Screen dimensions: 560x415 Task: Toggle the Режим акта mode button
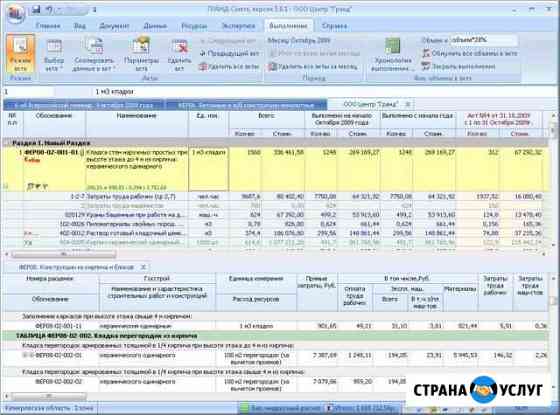(x=20, y=54)
